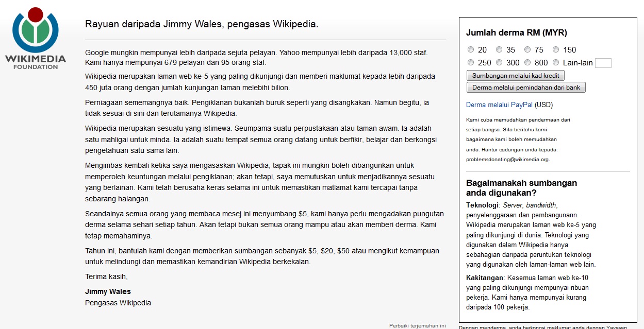Image resolution: width=644 pixels, height=329 pixels.
Task: Open the Perbaiki terjemahan ini link
Action: 417,325
